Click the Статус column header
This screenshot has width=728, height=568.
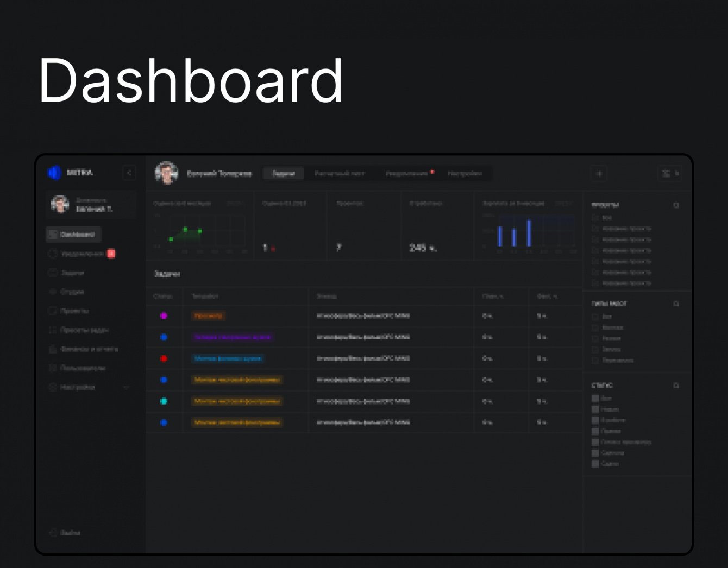163,296
